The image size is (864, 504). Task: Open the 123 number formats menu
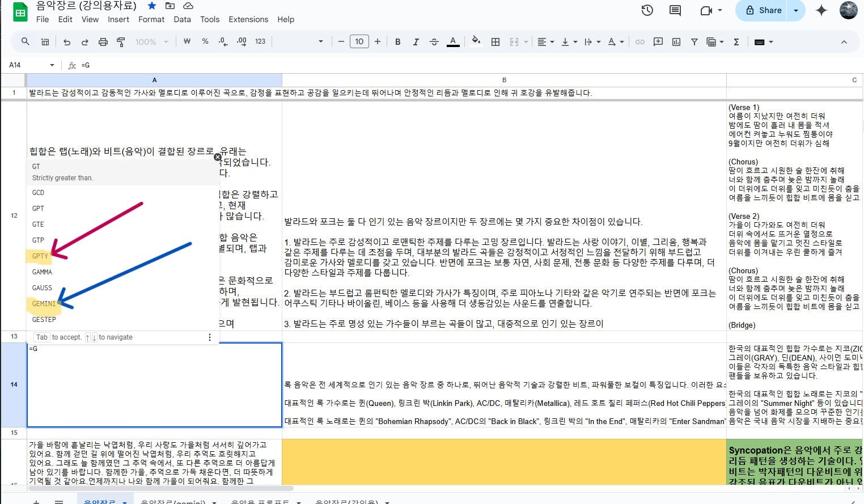[x=260, y=41]
